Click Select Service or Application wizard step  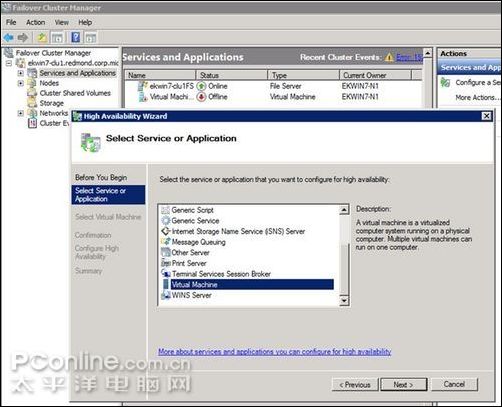(x=108, y=195)
